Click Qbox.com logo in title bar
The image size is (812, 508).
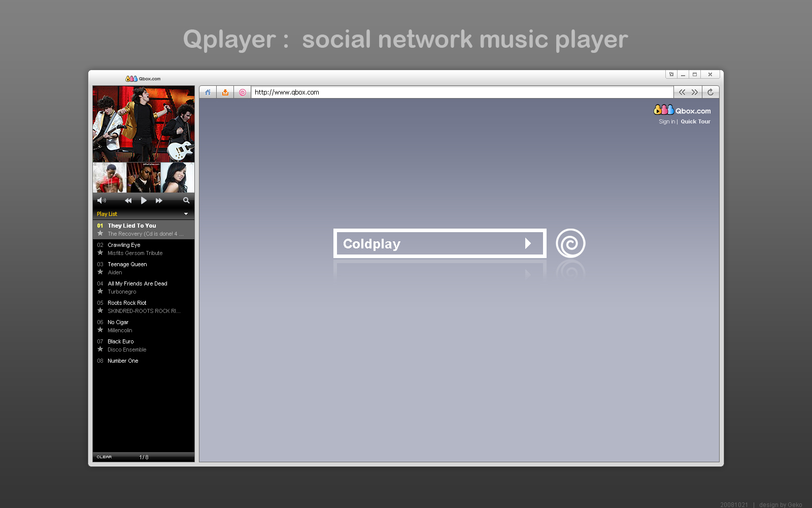click(x=143, y=79)
